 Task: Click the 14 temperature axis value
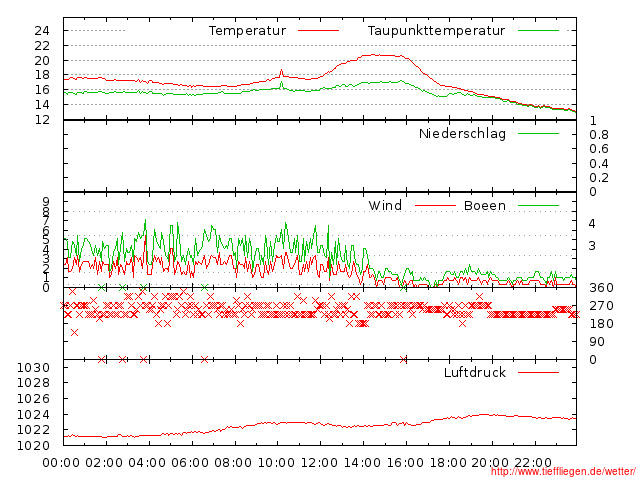[x=42, y=105]
